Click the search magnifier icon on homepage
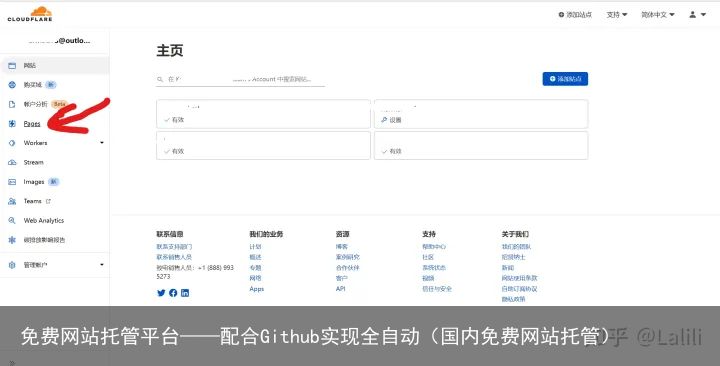 point(160,79)
